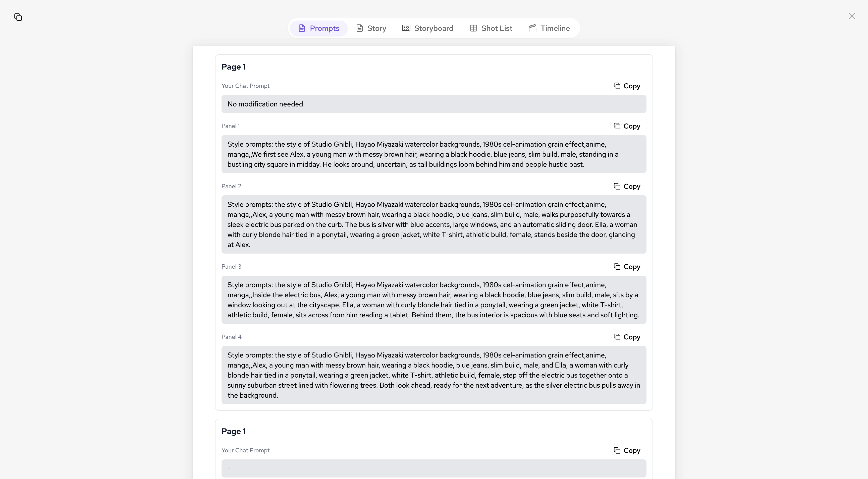The height and width of the screenshot is (479, 868).
Task: Go to the Timeline tab
Action: click(x=549, y=28)
